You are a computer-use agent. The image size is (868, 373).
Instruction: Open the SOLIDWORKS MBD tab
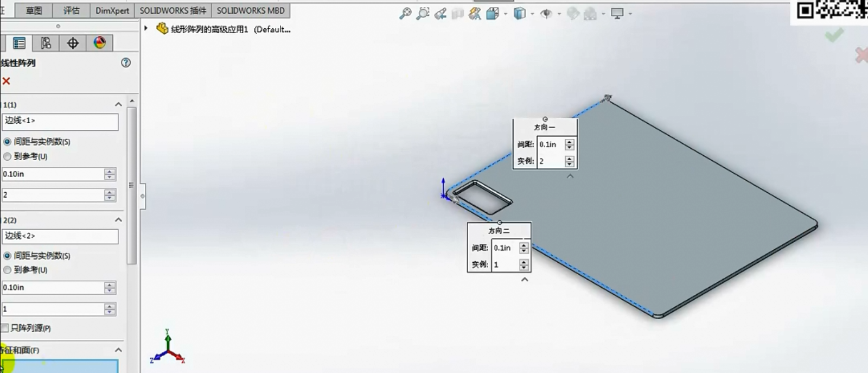point(251,10)
